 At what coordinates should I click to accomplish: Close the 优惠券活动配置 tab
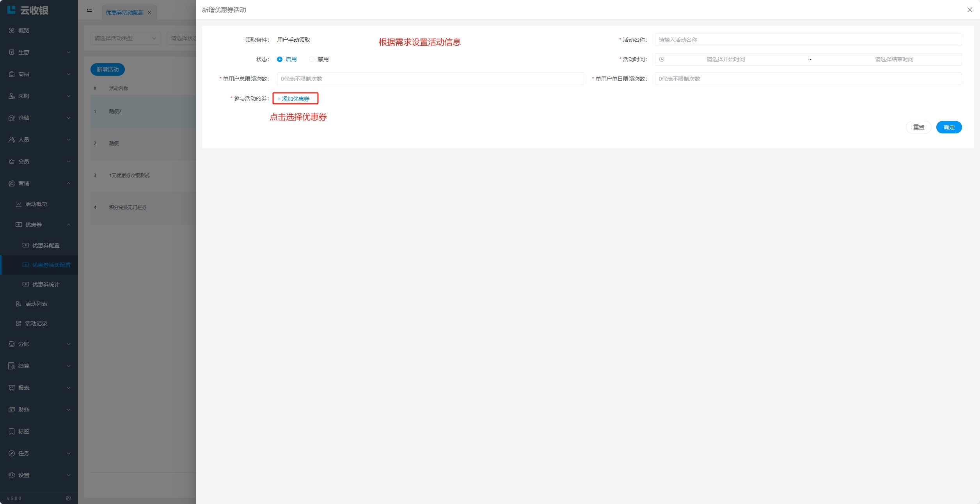point(149,12)
